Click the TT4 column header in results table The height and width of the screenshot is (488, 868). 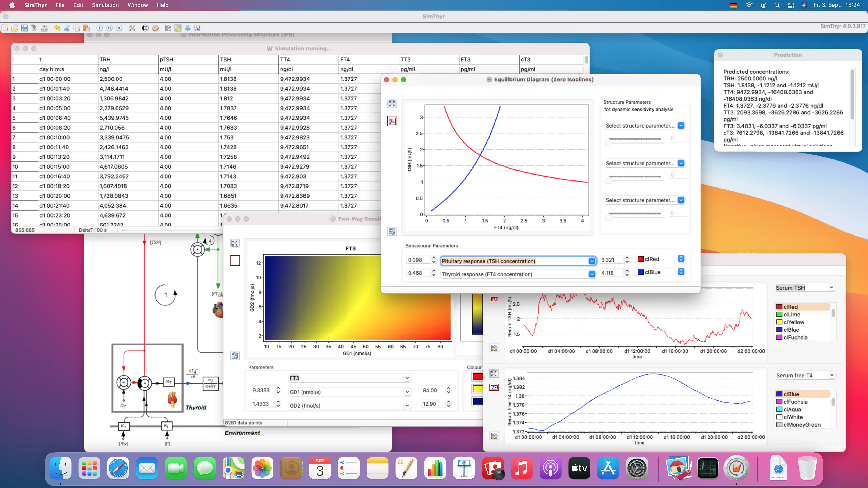point(285,59)
